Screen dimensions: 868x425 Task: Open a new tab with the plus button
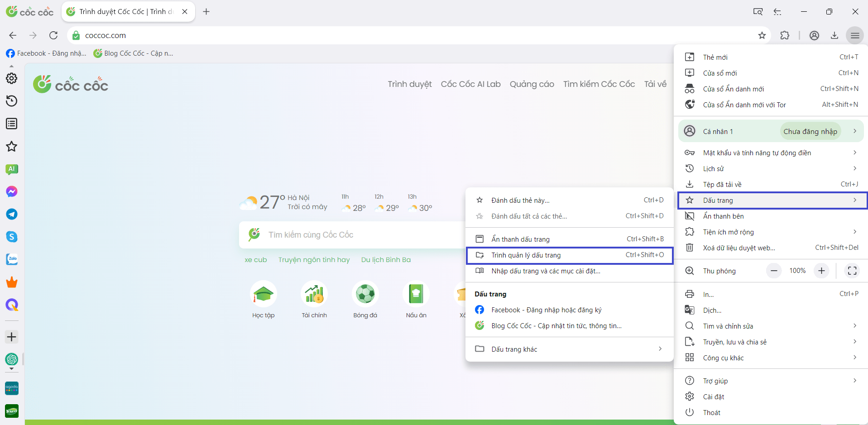coord(206,12)
